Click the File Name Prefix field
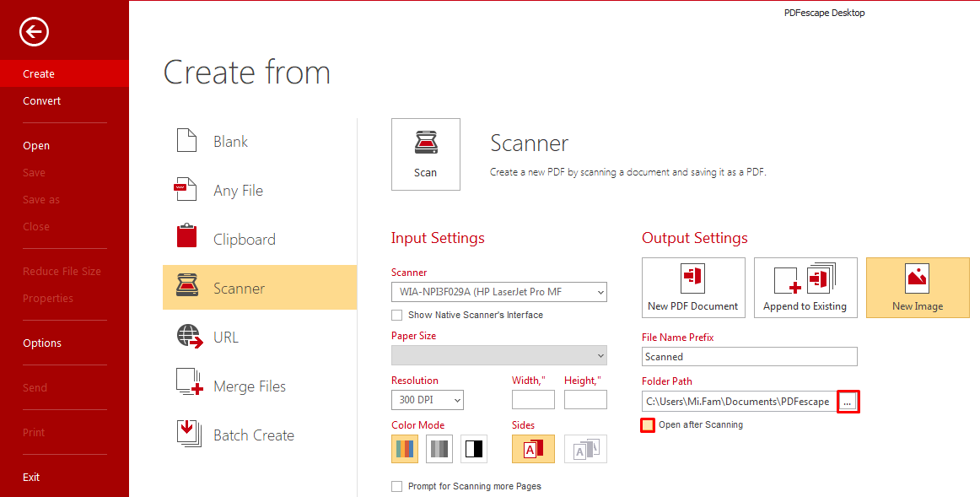The width and height of the screenshot is (980, 497). click(750, 357)
